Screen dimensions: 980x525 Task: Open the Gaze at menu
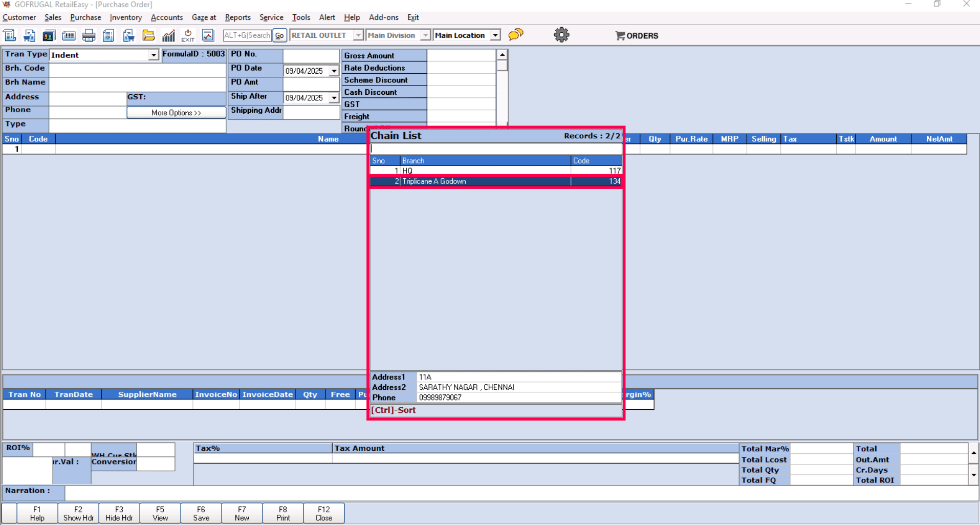tap(204, 17)
